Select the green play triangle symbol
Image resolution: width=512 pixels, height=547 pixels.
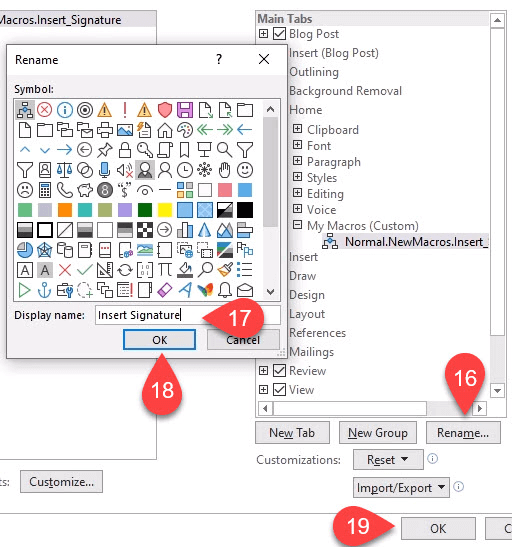25,290
